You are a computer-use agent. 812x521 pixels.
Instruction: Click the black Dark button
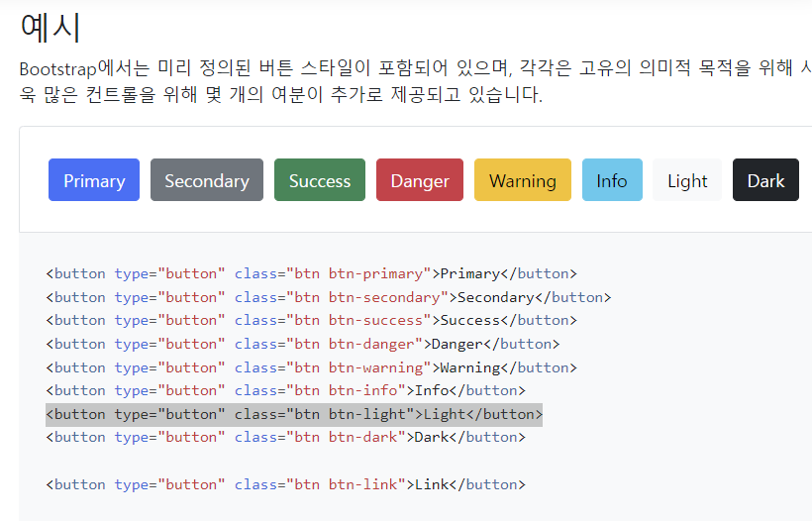(x=765, y=179)
